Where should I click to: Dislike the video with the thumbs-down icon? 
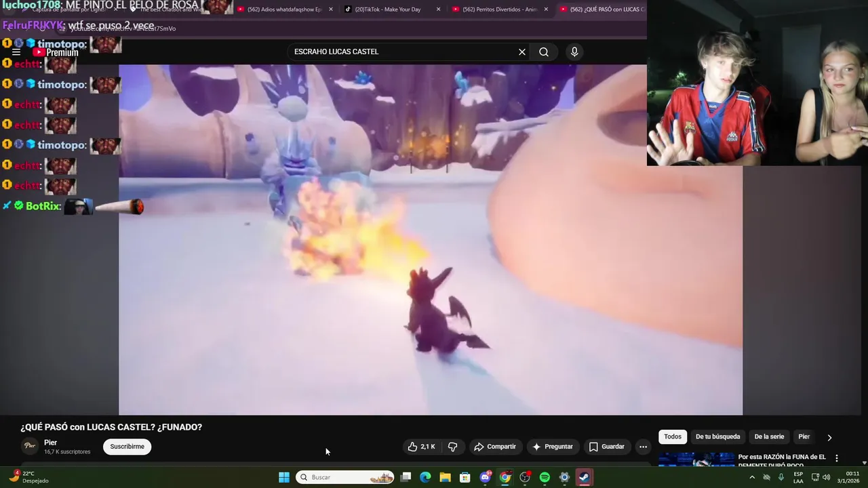[x=452, y=447]
